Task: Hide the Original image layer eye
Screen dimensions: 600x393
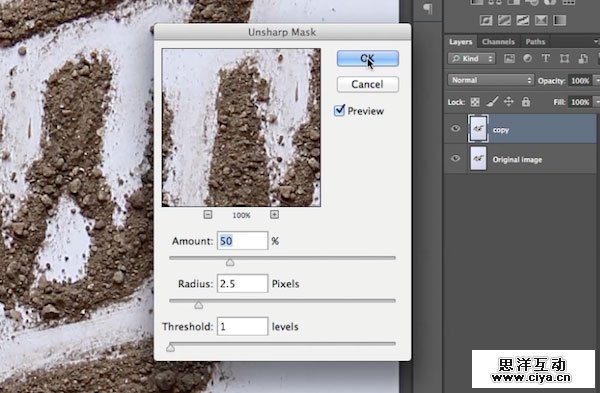Action: click(455, 158)
